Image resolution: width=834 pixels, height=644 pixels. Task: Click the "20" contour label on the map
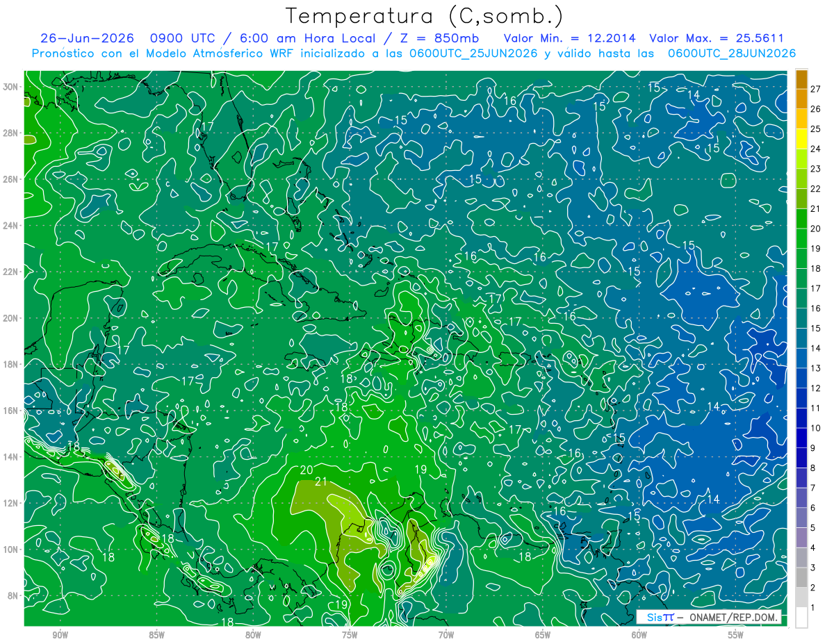coord(306,470)
